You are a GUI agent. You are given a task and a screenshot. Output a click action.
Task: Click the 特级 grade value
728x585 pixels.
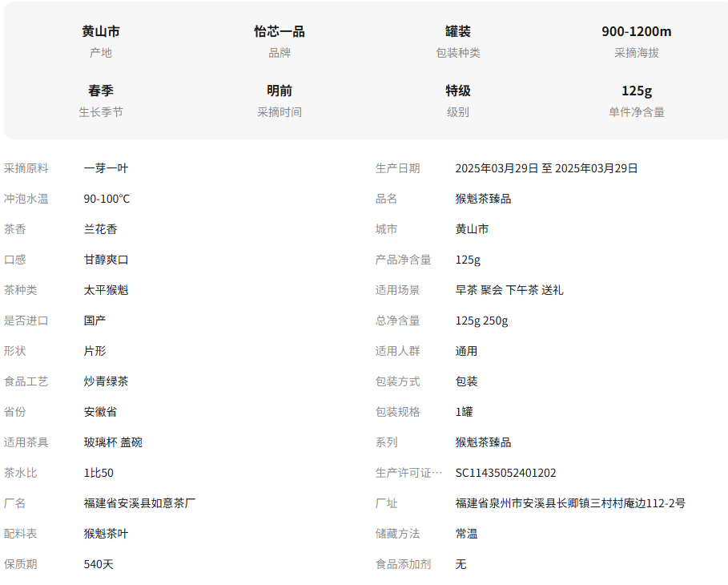tap(457, 91)
